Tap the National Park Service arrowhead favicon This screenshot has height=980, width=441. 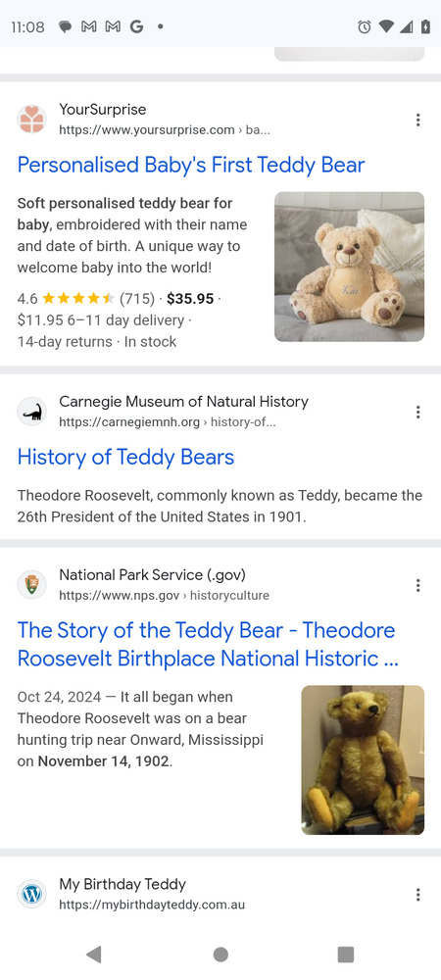(x=32, y=584)
